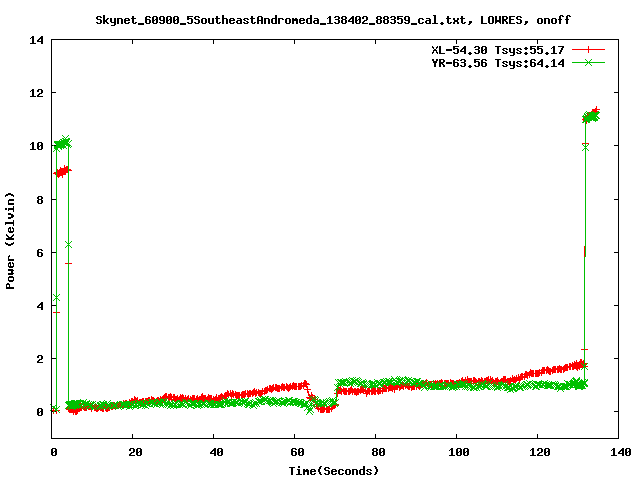Select legend entry XL-54.30 Tsys:55.17

coord(498,50)
